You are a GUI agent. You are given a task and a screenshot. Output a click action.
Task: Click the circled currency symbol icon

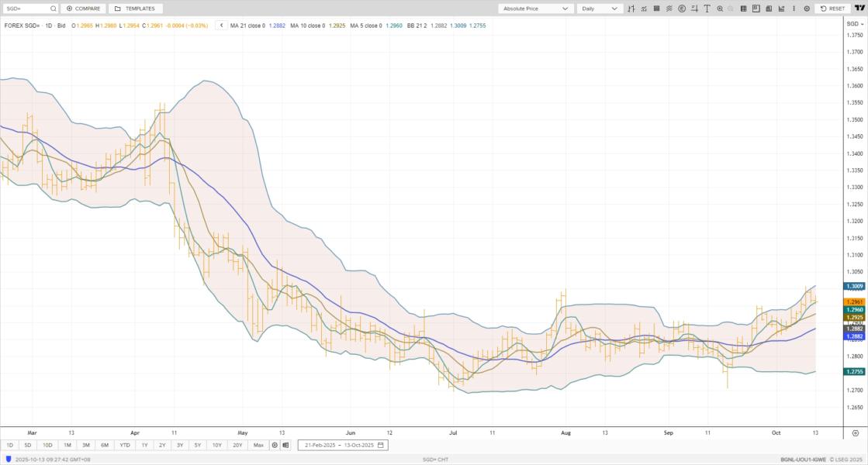[682, 9]
